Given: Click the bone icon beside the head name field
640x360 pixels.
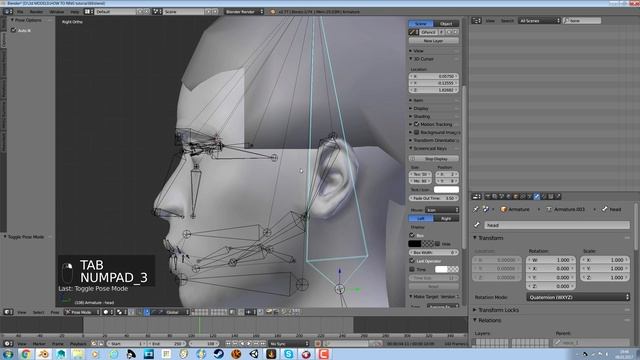Looking at the screenshot, I should click(477, 225).
